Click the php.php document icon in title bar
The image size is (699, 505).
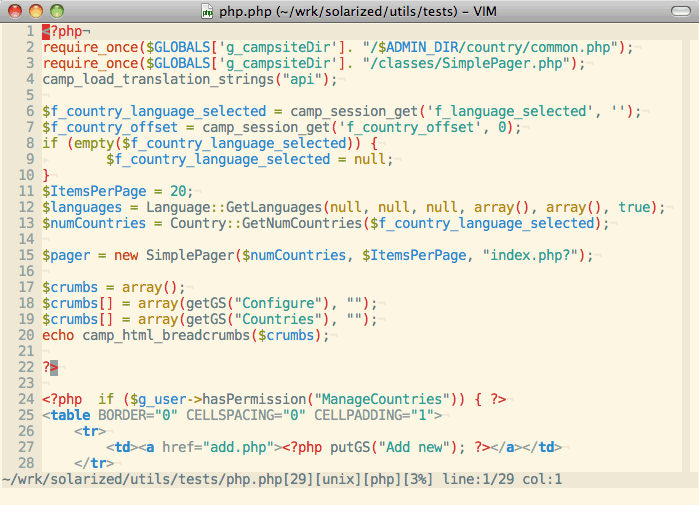[207, 11]
